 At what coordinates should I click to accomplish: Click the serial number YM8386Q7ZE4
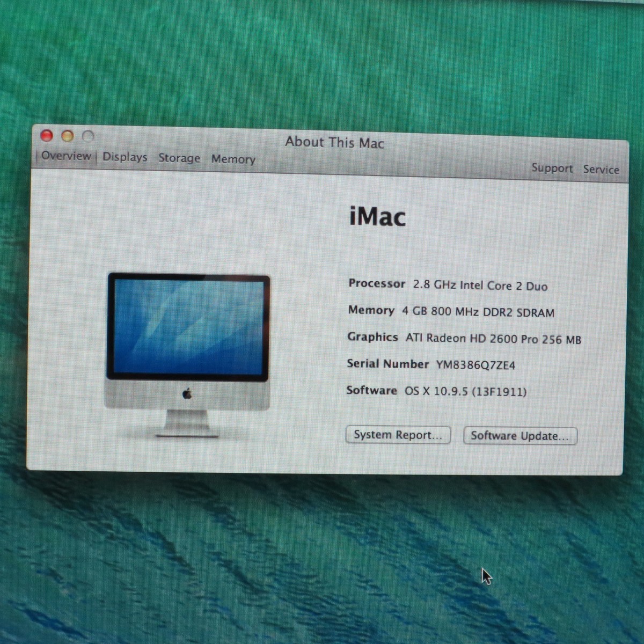(475, 365)
